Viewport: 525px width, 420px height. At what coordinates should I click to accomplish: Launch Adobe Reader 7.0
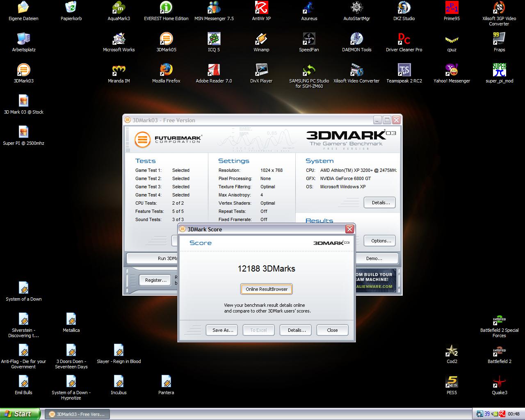(x=214, y=73)
